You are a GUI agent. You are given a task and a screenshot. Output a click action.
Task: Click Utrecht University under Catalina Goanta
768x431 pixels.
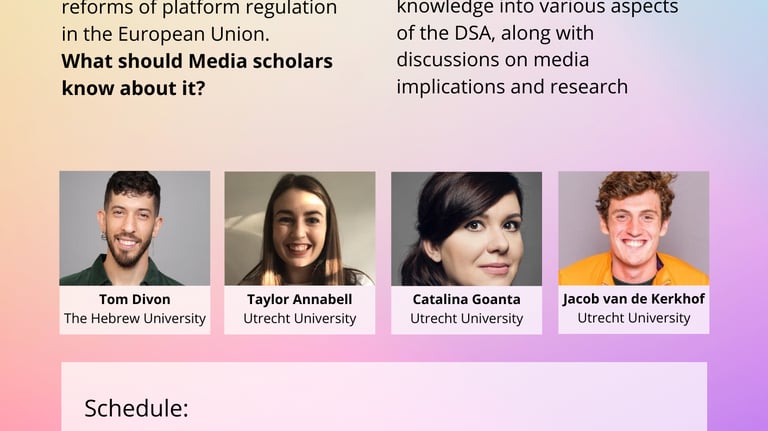point(466,318)
